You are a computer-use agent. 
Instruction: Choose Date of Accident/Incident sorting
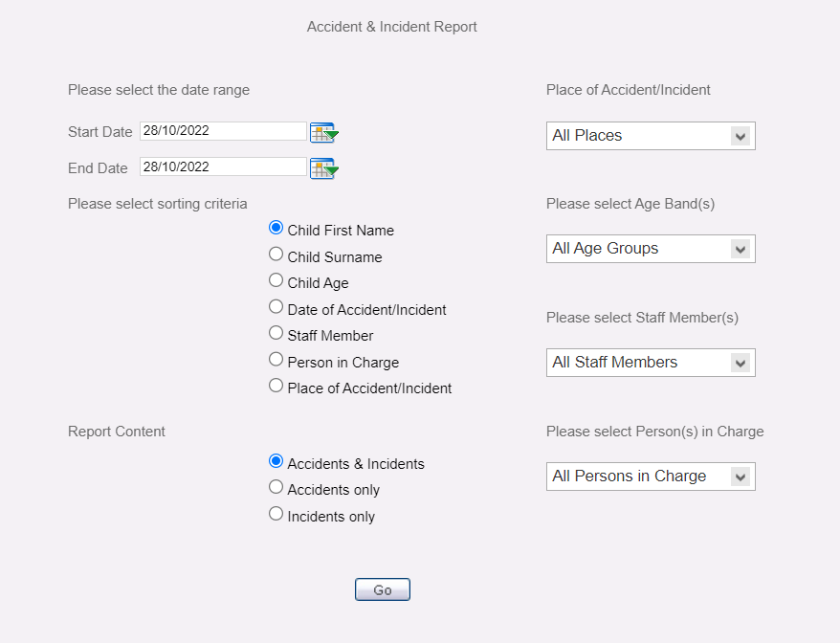(276, 306)
